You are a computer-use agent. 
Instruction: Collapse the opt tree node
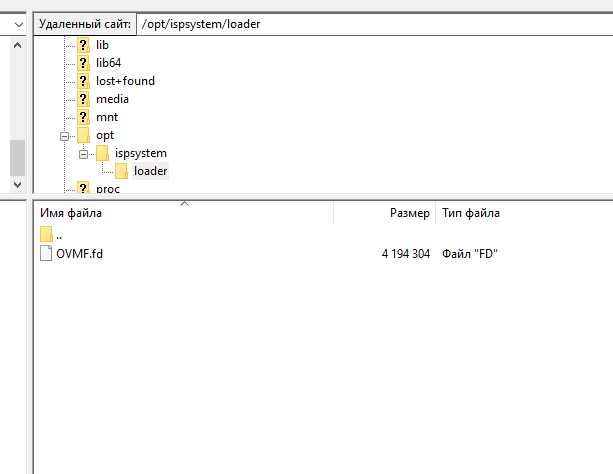[x=65, y=136]
